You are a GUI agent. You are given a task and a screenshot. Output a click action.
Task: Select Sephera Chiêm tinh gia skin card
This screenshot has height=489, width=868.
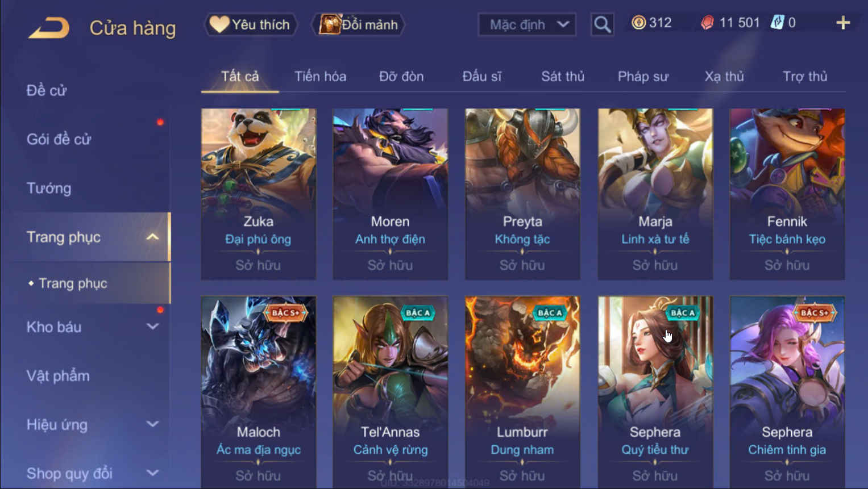787,392
